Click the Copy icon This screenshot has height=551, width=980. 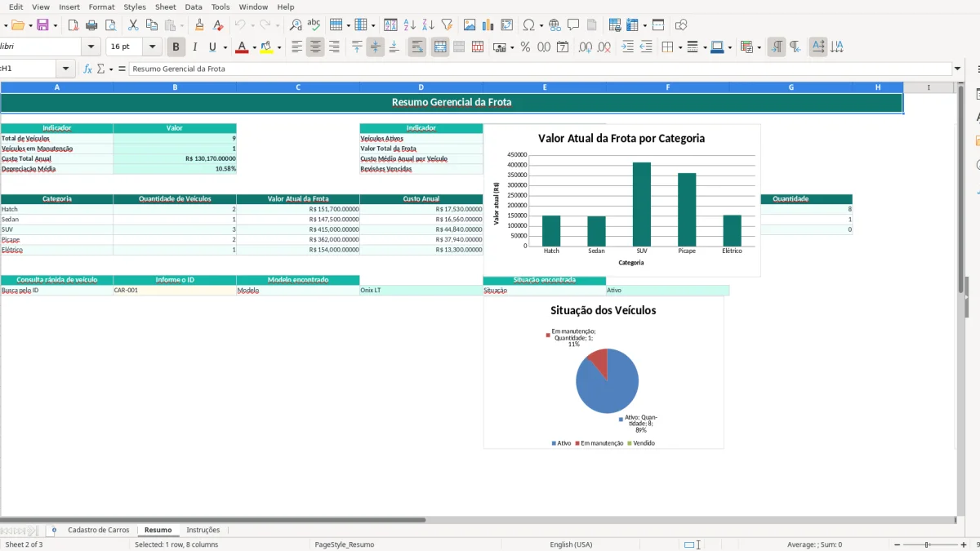(152, 25)
